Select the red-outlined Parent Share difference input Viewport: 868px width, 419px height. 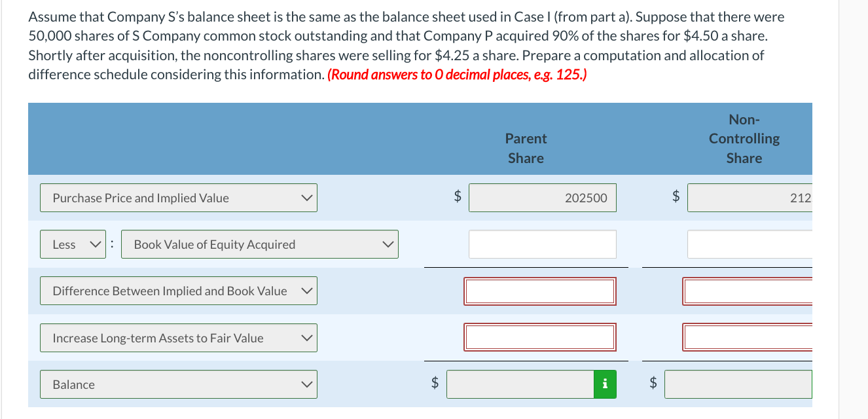click(x=539, y=291)
